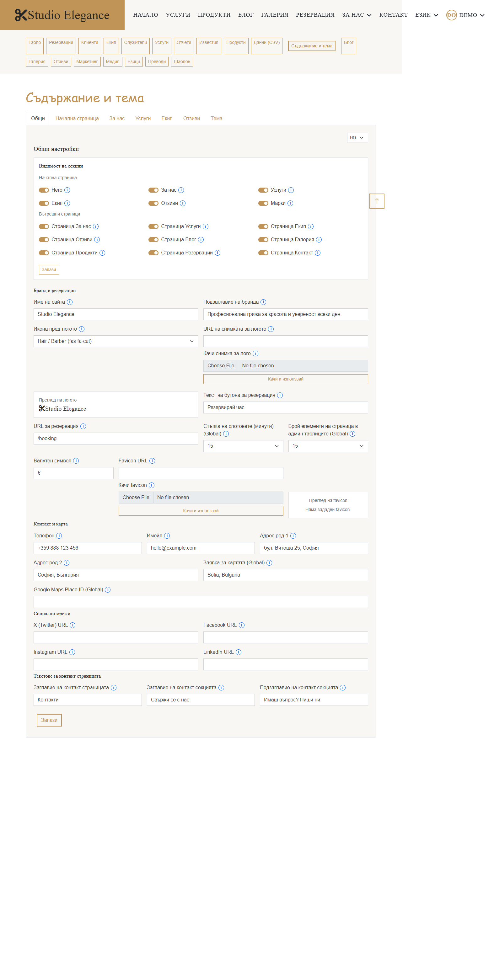
Task: Switch to Начална страница tab
Action: pos(77,118)
